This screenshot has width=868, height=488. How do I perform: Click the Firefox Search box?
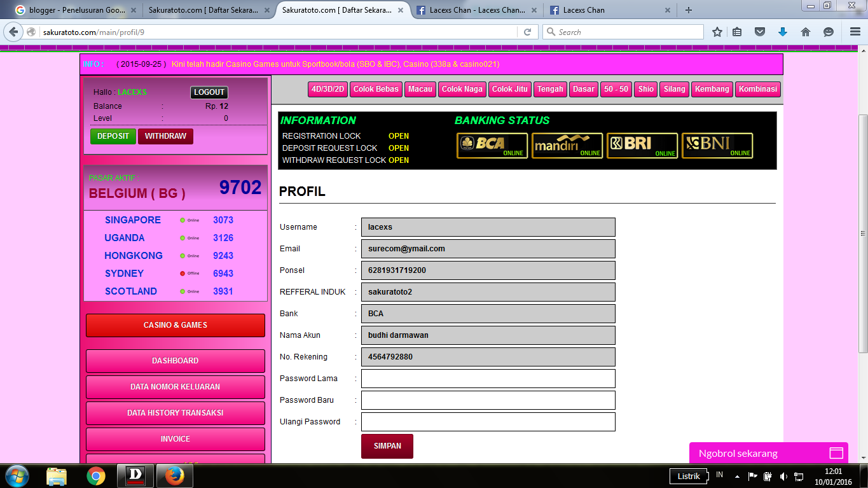point(623,32)
